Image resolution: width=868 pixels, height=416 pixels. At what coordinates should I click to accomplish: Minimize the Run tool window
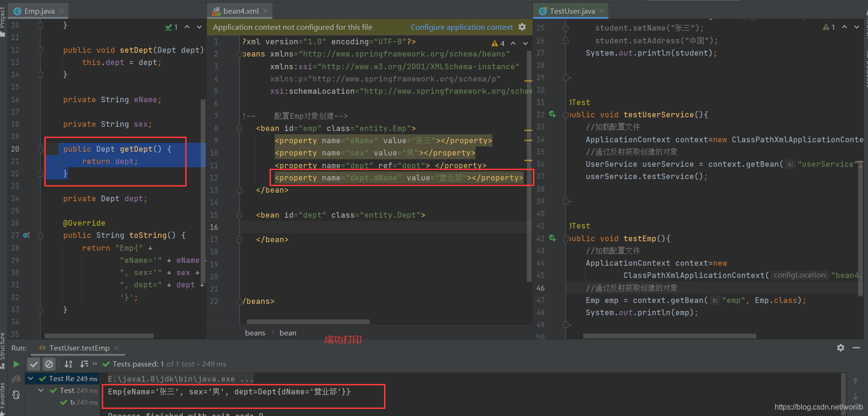click(x=856, y=348)
